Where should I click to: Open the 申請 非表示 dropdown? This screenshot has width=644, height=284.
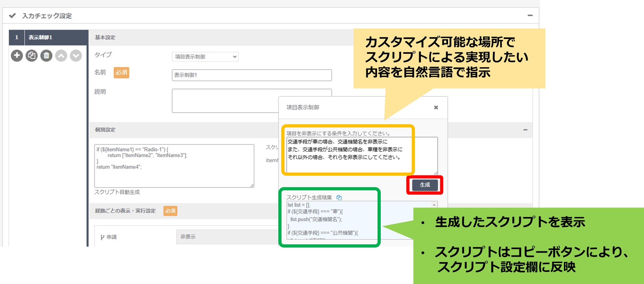pos(227,237)
